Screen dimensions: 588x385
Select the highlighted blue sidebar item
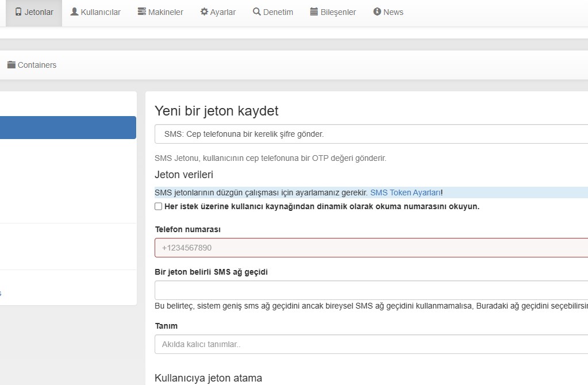click(68, 128)
